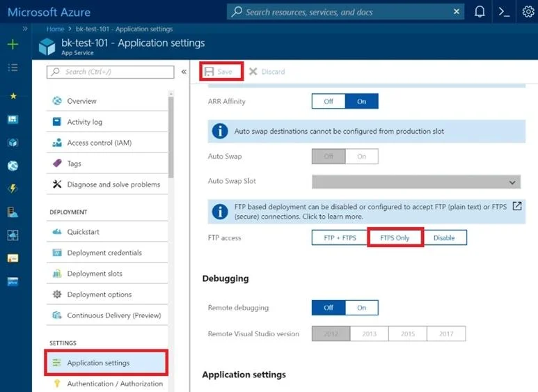This screenshot has height=392, width=538.
Task: Open Tags menu item
Action: click(107, 164)
